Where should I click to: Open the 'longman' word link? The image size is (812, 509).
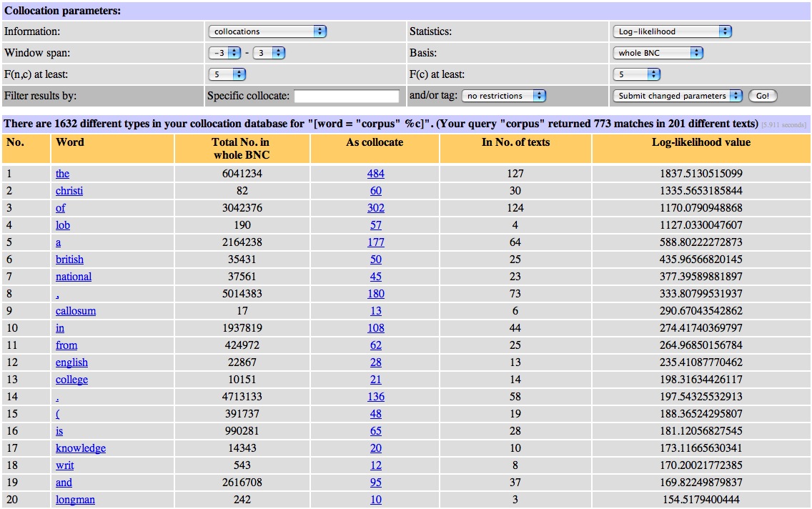click(x=75, y=500)
